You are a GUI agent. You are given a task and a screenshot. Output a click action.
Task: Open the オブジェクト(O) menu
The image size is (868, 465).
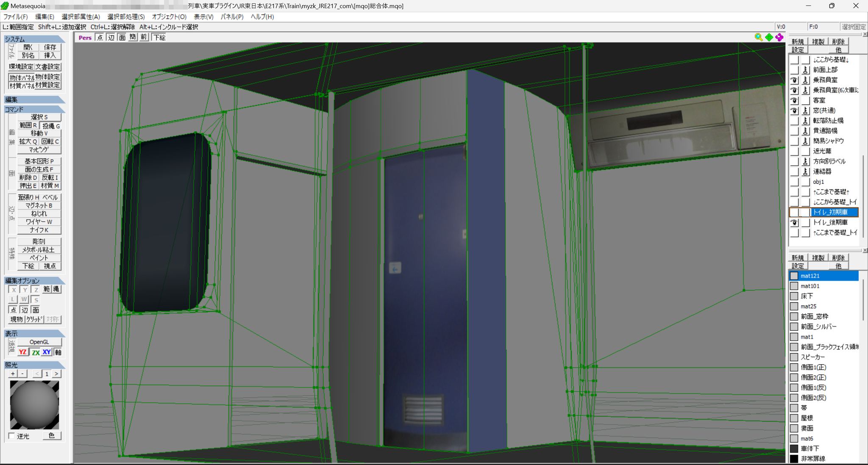pos(169,17)
